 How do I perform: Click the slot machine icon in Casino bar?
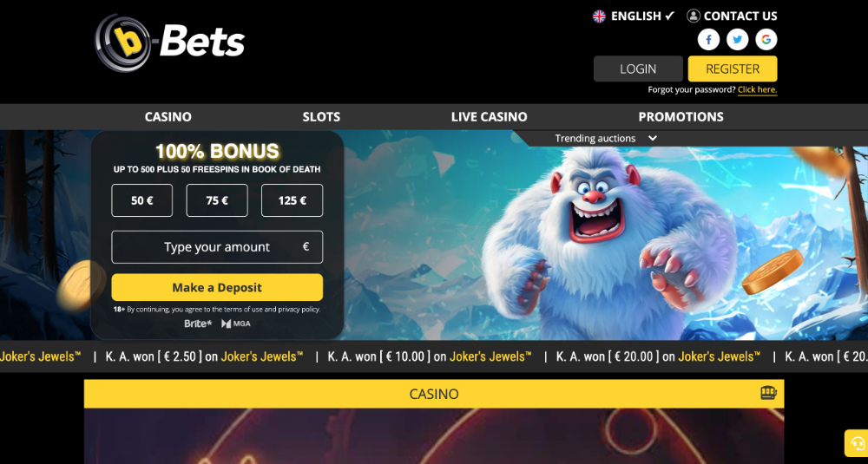tap(768, 393)
